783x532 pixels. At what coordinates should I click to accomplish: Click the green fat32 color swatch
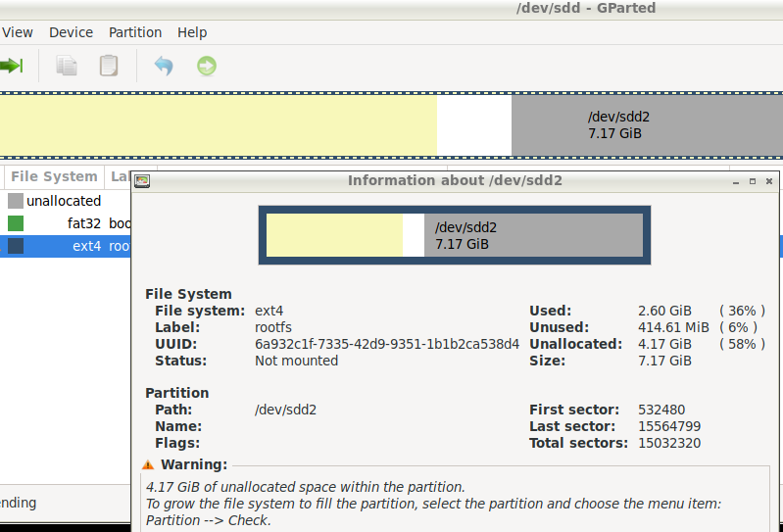pyautogui.click(x=16, y=223)
